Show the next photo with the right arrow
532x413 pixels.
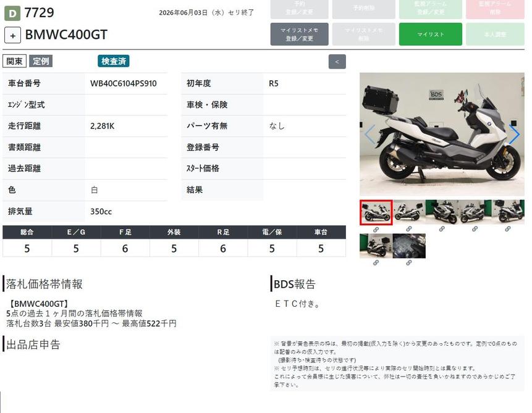click(514, 135)
